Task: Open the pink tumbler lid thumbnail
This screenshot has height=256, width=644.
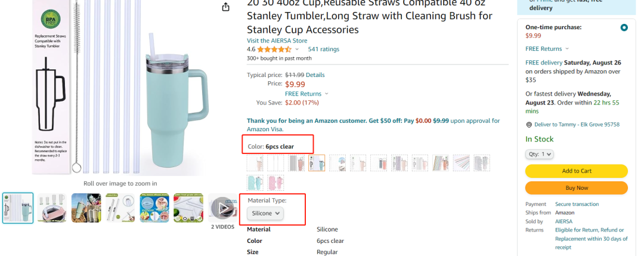Action: pyautogui.click(x=52, y=208)
